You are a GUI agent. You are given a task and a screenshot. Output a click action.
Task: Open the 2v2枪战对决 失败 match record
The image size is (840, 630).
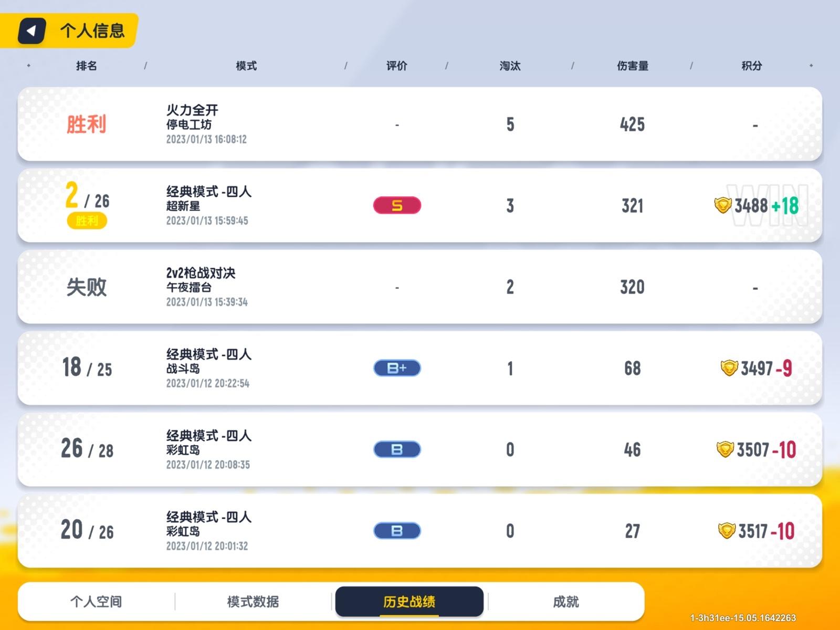tap(420, 287)
